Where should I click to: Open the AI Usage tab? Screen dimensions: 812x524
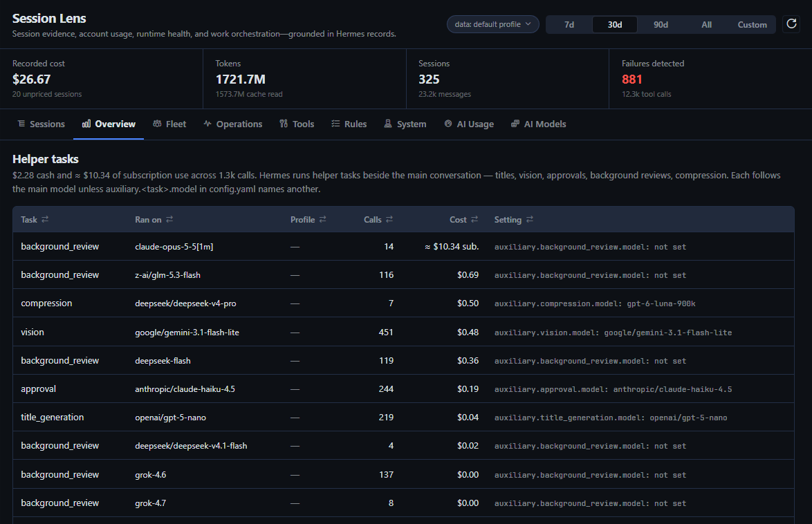click(x=469, y=124)
